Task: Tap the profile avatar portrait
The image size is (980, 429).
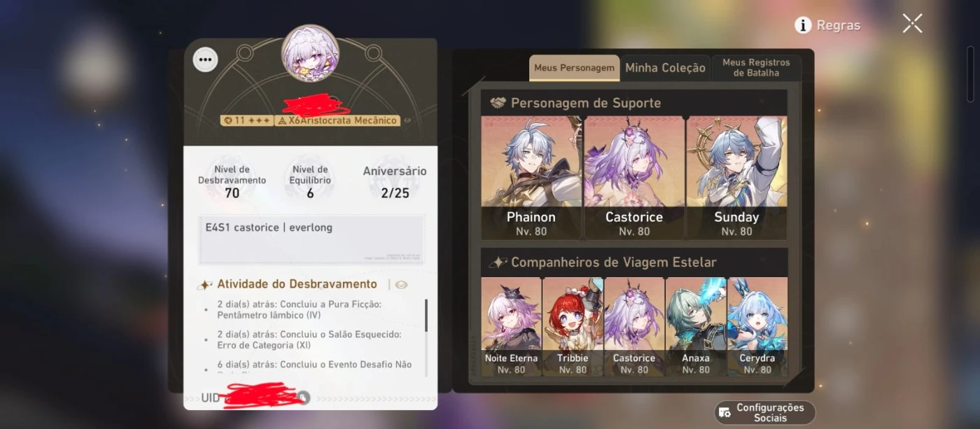Action: coord(310,53)
